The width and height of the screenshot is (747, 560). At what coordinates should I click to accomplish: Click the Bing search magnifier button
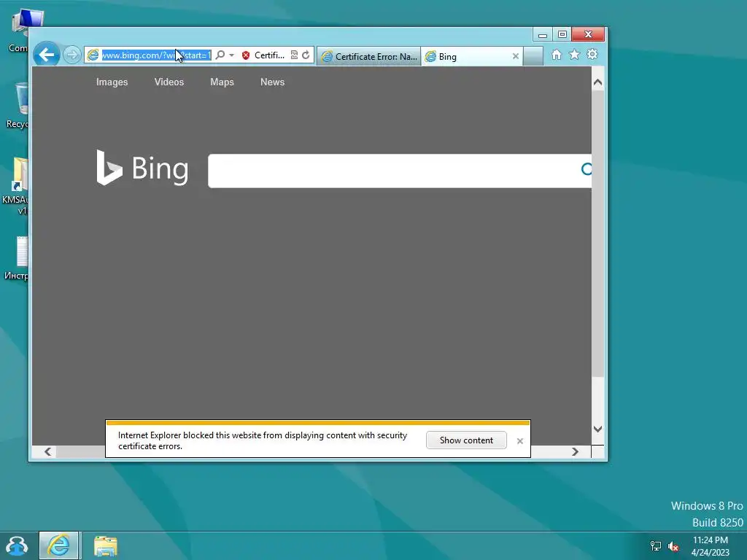pyautogui.click(x=586, y=169)
